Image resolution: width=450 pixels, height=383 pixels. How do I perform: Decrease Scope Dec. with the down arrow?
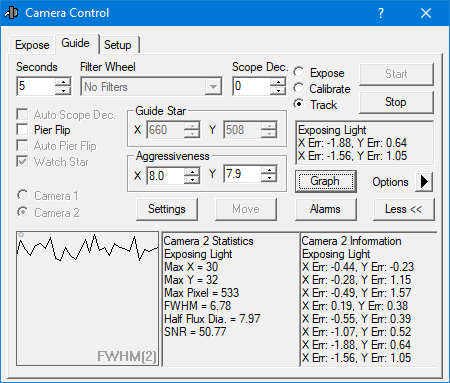[x=278, y=91]
